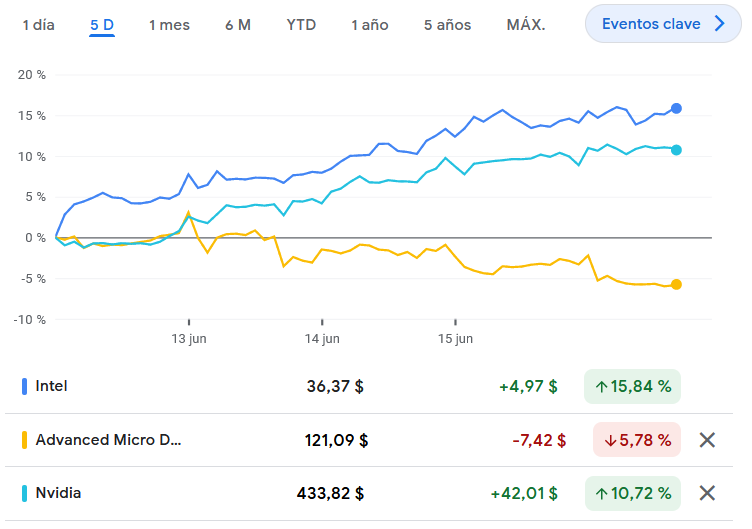Select the 1 día time range
The width and height of the screenshot is (752, 529).
pos(39,25)
